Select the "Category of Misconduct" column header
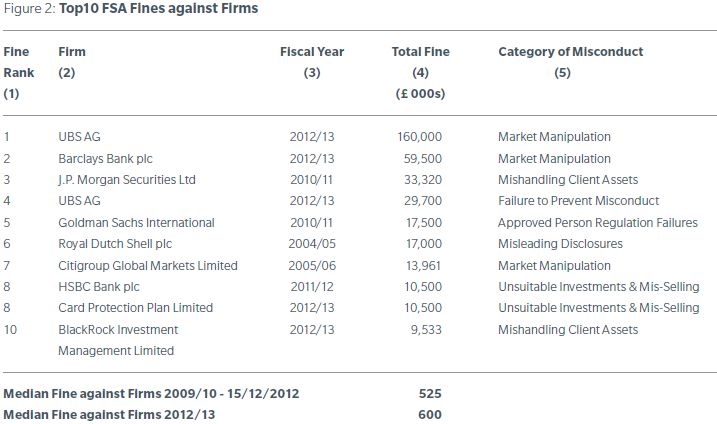 point(570,52)
